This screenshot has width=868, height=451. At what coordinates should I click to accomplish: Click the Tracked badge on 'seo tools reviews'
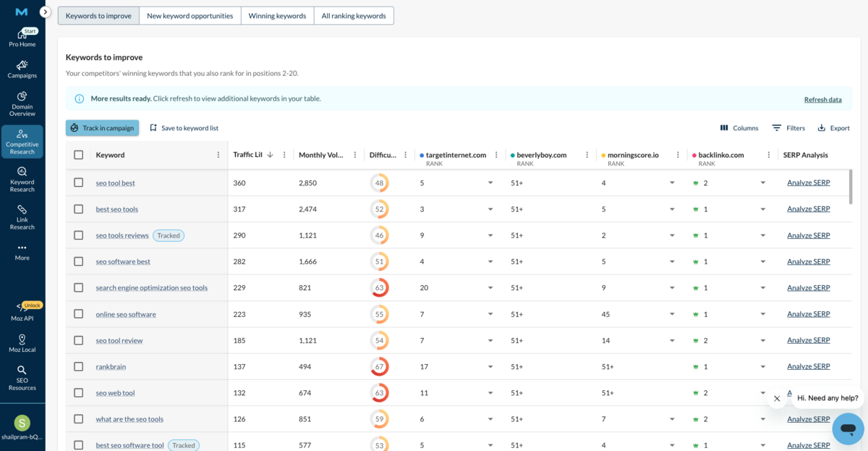pos(169,235)
